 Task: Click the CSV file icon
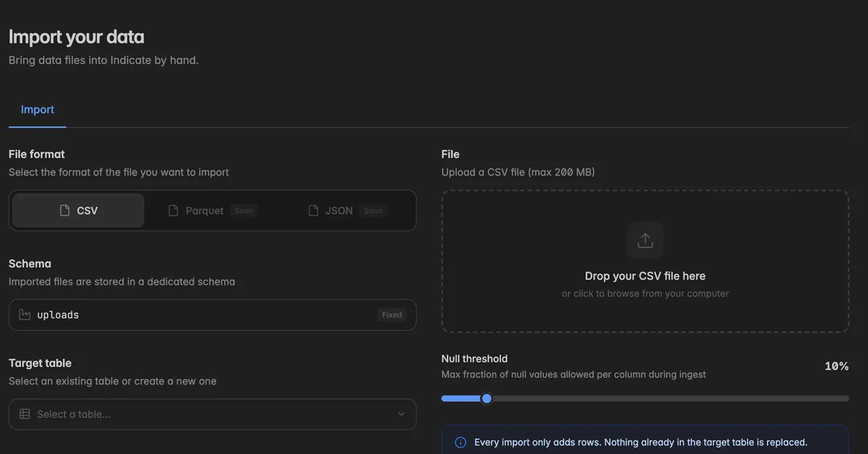click(65, 211)
